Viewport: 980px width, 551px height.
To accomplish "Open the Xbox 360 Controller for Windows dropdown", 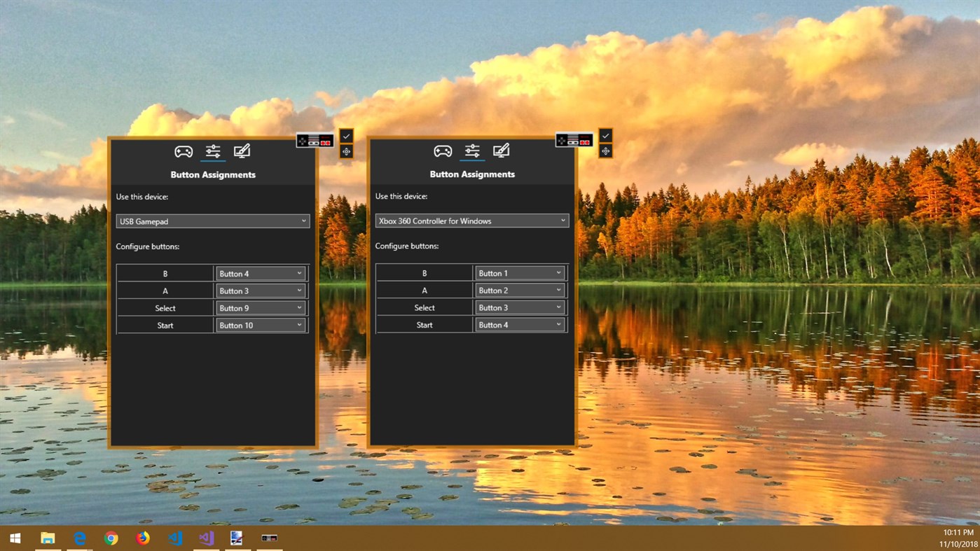I will [x=472, y=221].
